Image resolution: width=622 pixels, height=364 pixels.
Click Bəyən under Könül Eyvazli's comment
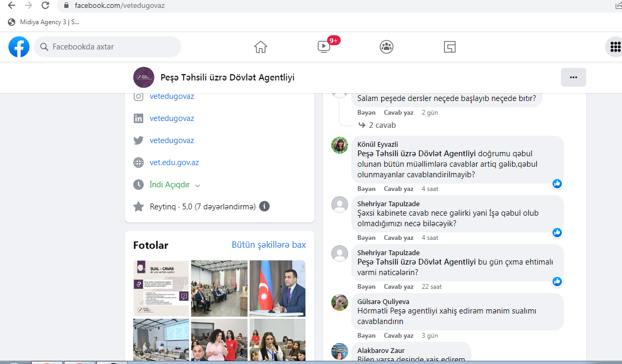click(x=366, y=189)
